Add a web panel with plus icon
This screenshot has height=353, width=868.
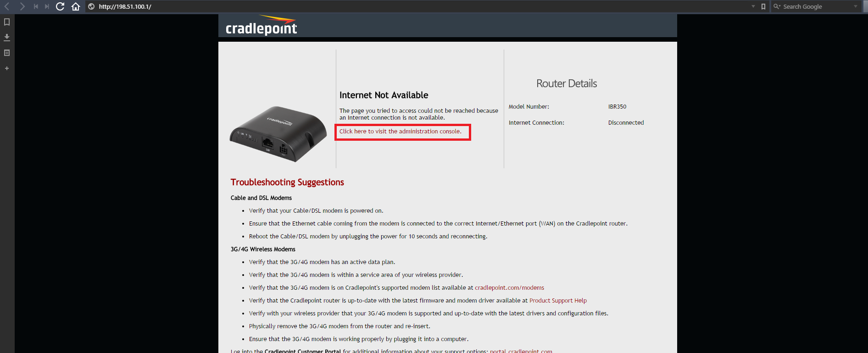[x=7, y=68]
